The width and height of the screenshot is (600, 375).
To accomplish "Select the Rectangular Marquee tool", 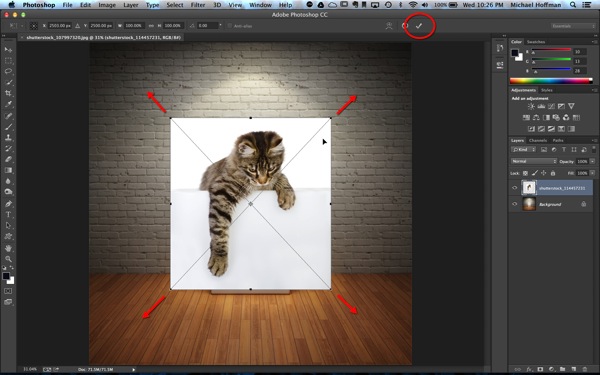I will pyautogui.click(x=8, y=61).
